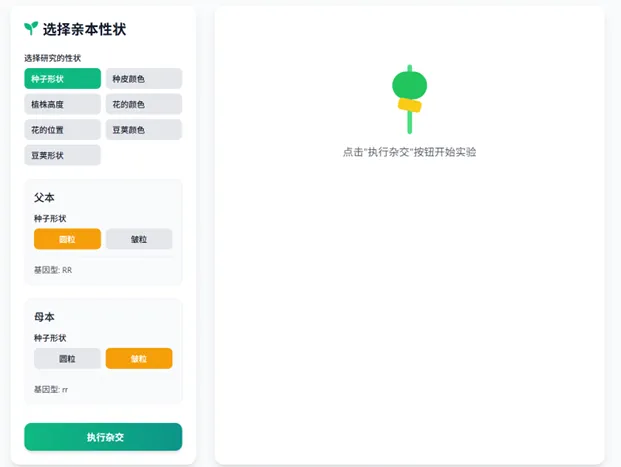Viewport: 621px width, 467px height.
Task: Click the 选择亲本性状 heading text
Action: pyautogui.click(x=84, y=30)
